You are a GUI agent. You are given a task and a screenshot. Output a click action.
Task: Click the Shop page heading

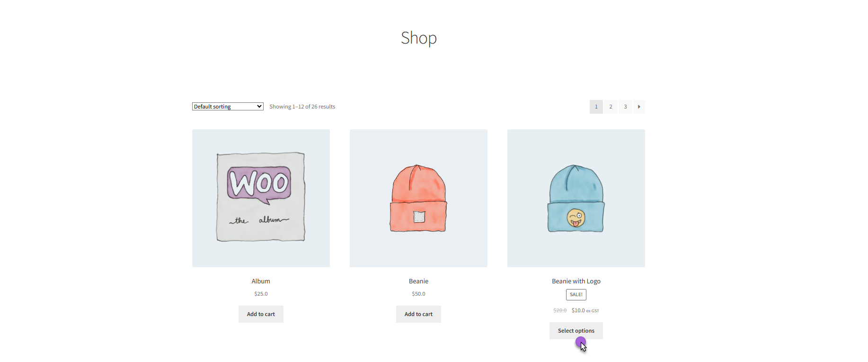click(418, 38)
